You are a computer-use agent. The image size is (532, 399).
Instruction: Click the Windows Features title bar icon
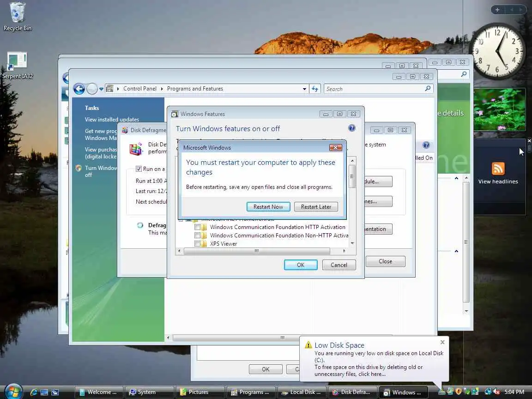click(175, 114)
